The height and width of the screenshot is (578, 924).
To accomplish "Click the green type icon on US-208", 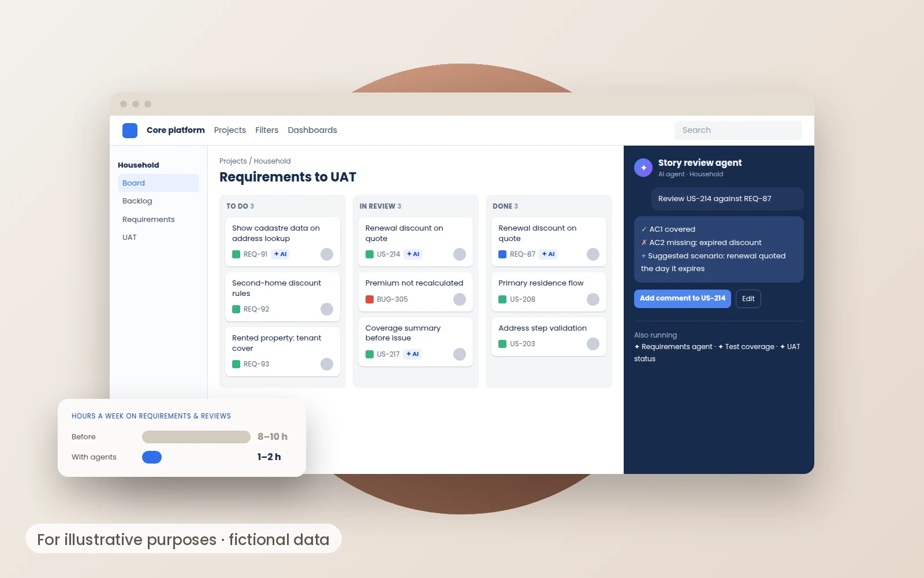I will pyautogui.click(x=502, y=299).
